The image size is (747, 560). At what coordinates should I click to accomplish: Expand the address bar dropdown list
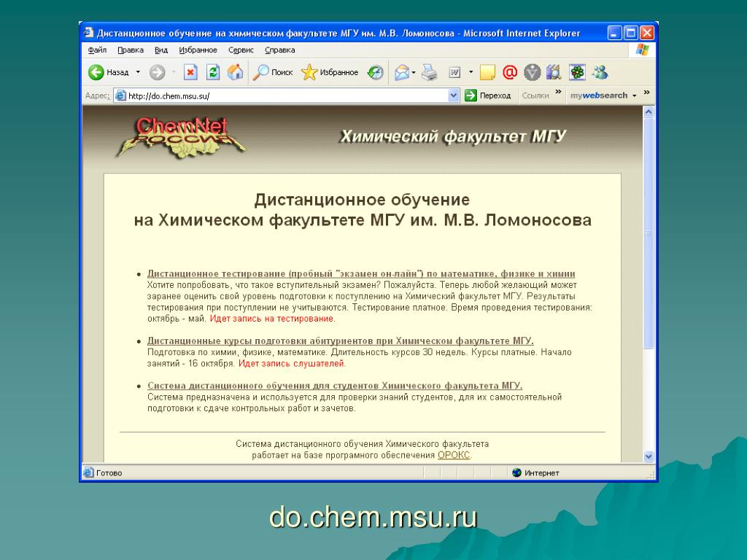click(x=454, y=96)
